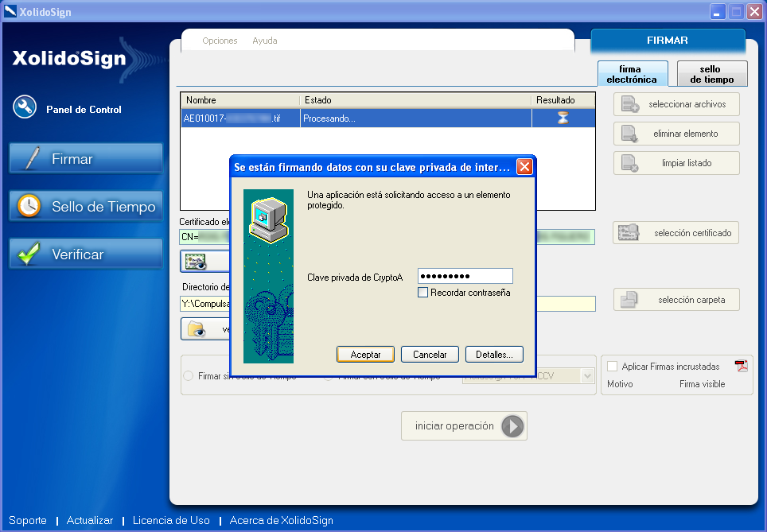This screenshot has height=532, width=767.
Task: Click the Resultado column header
Action: pyautogui.click(x=563, y=100)
